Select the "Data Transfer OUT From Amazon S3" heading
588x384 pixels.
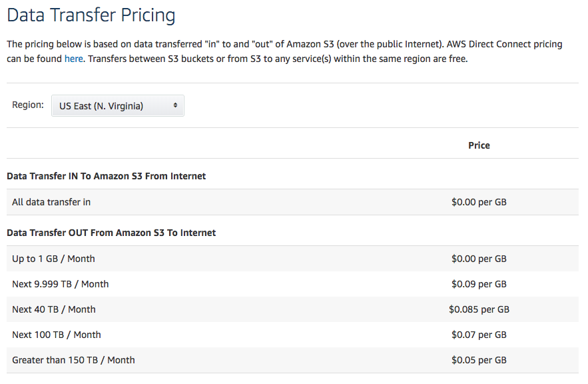[111, 233]
